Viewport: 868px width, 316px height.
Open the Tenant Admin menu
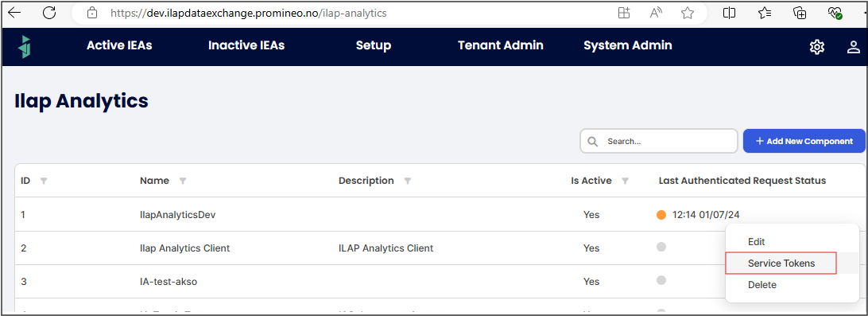coord(501,46)
